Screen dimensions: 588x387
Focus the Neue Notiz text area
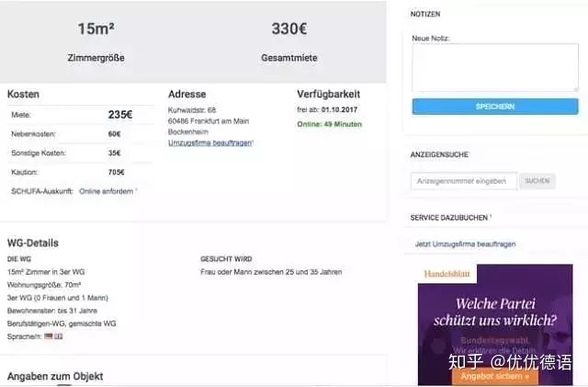pos(495,68)
